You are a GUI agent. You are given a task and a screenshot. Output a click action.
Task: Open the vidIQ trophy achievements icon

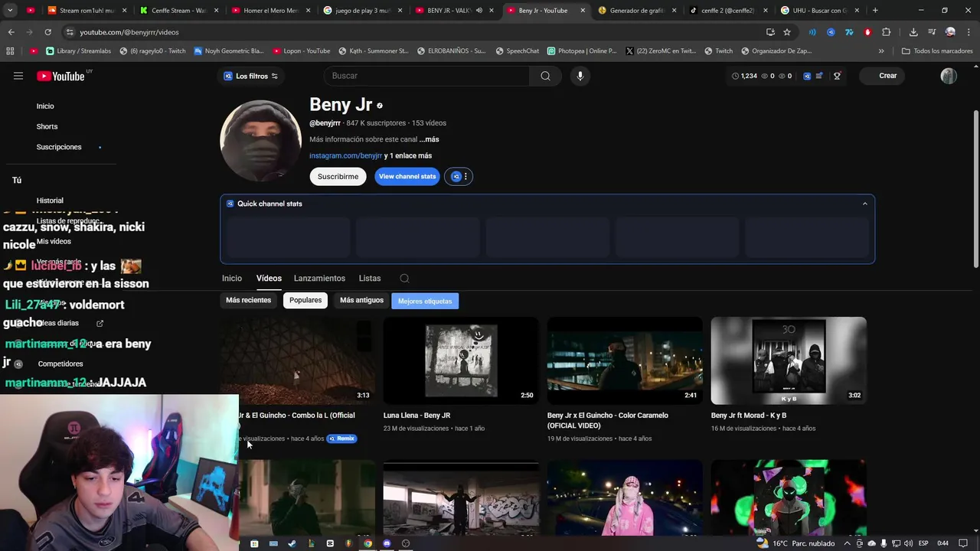[x=837, y=76]
